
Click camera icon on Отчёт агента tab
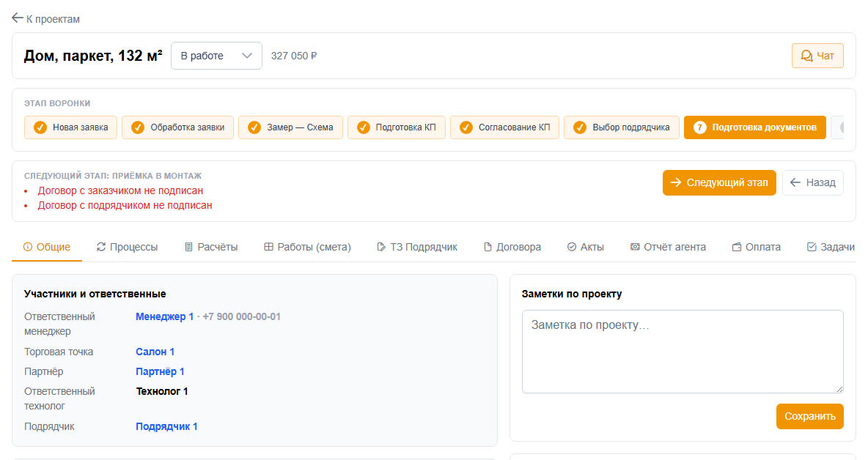tap(635, 247)
